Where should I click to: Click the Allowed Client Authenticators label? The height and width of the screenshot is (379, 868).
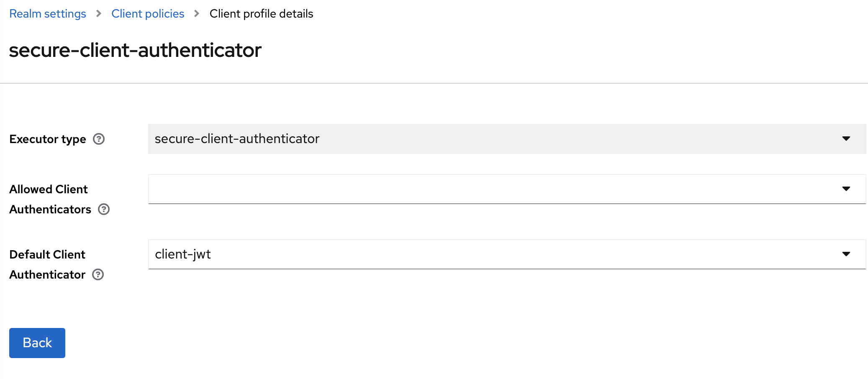coord(49,199)
